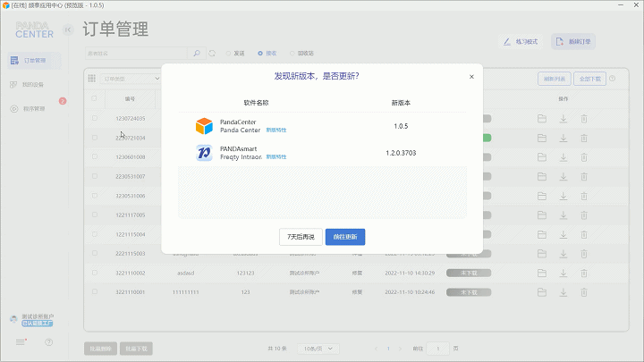Screen dimensions: 644x362
Task: Click the 新建订单 button
Action: click(x=573, y=41)
